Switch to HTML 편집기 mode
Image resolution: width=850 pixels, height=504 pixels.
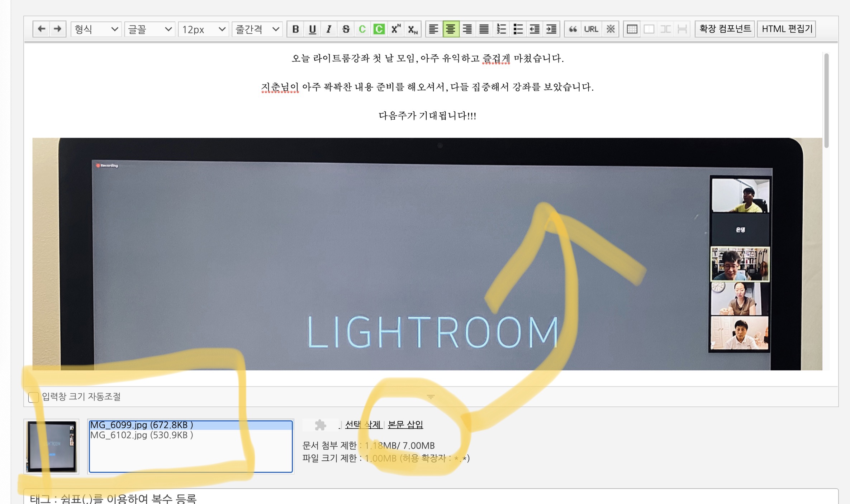coord(787,29)
